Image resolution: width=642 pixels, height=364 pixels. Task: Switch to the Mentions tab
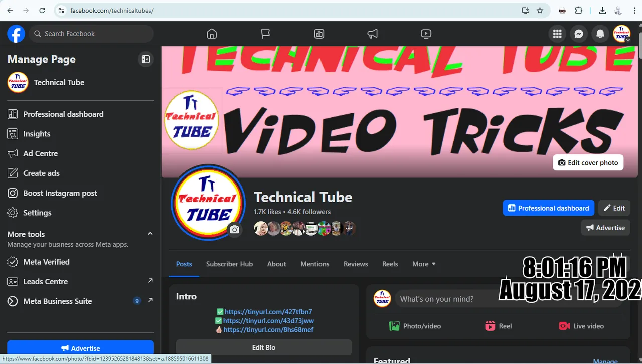click(x=315, y=264)
